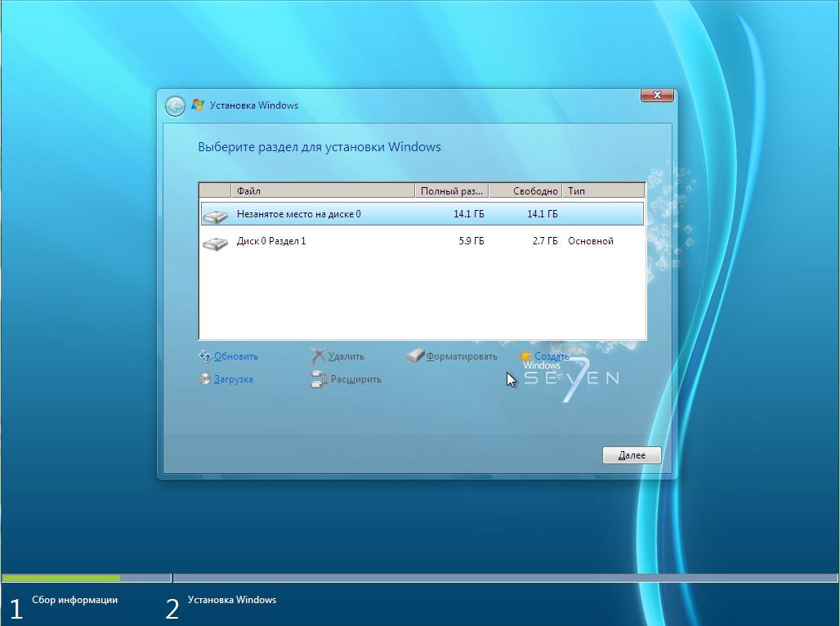
Task: Click the Установка Windows step label at bottom
Action: [x=232, y=600]
